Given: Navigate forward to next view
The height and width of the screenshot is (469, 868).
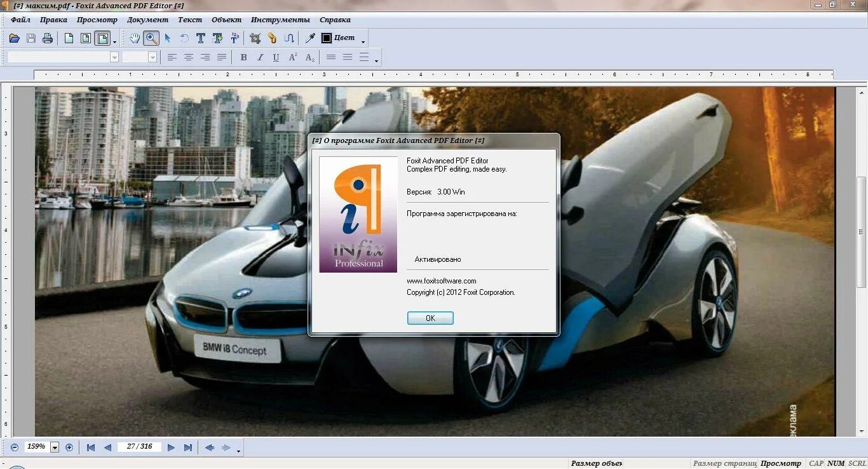Looking at the screenshot, I should point(226,447).
